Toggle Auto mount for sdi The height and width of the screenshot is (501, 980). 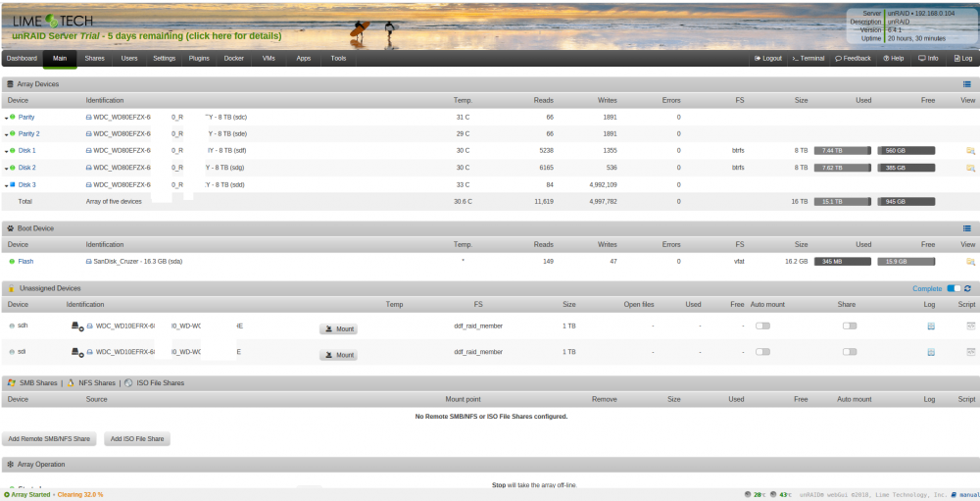click(x=762, y=352)
